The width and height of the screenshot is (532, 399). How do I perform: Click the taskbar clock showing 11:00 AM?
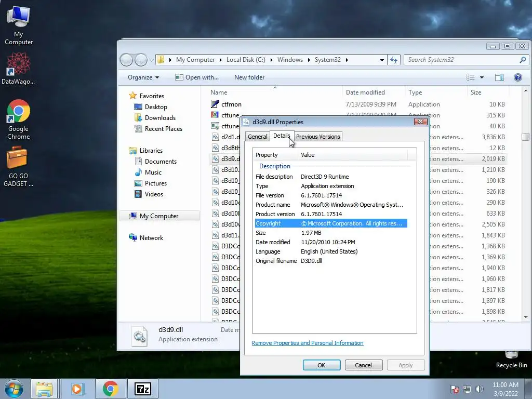[505, 389]
